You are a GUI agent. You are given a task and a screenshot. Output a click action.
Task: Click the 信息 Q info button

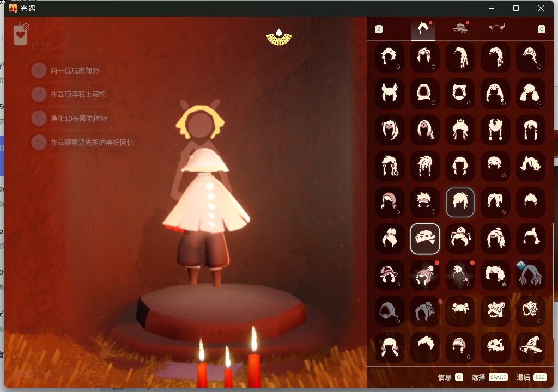(450, 377)
